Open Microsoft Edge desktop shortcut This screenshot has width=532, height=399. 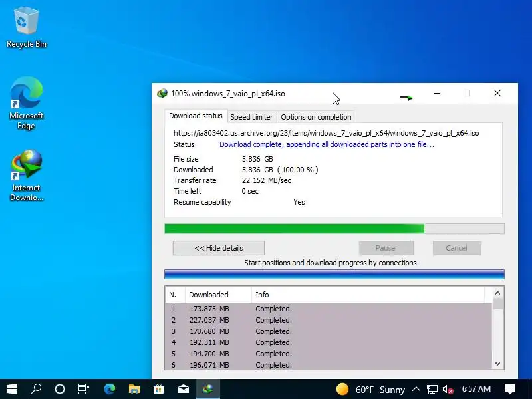(27, 103)
